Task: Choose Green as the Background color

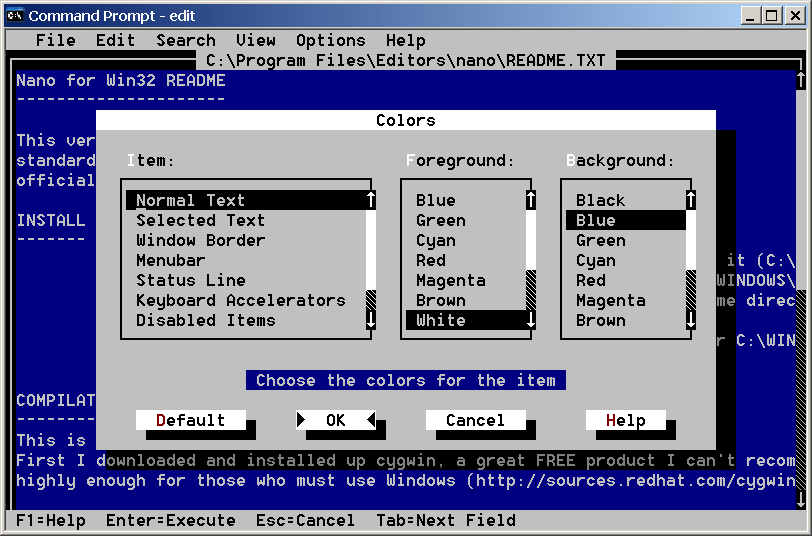Action: [x=600, y=241]
